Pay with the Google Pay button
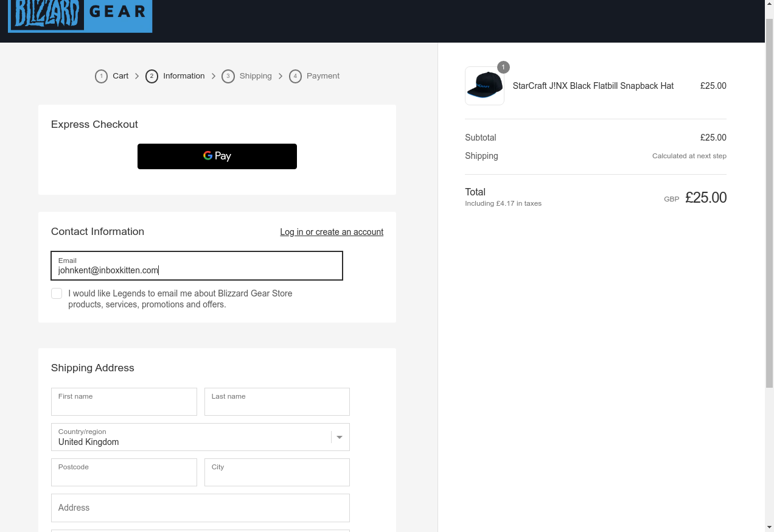The image size is (774, 532). pos(217,156)
